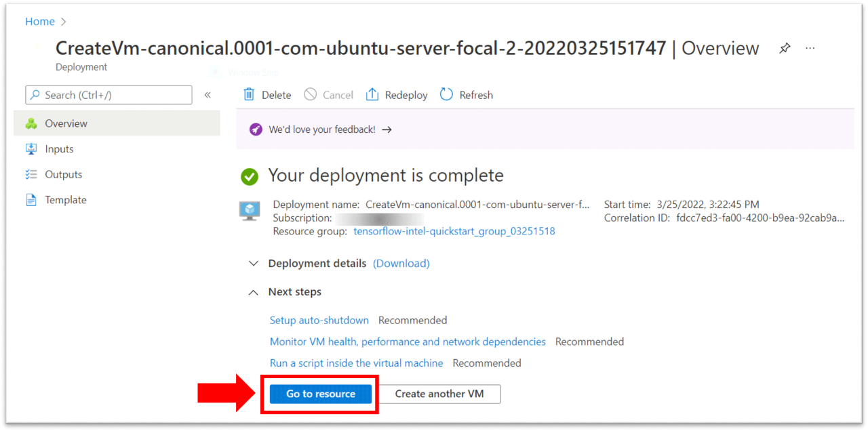Click the (Download) link
This screenshot has height=431, width=868.
coord(401,264)
